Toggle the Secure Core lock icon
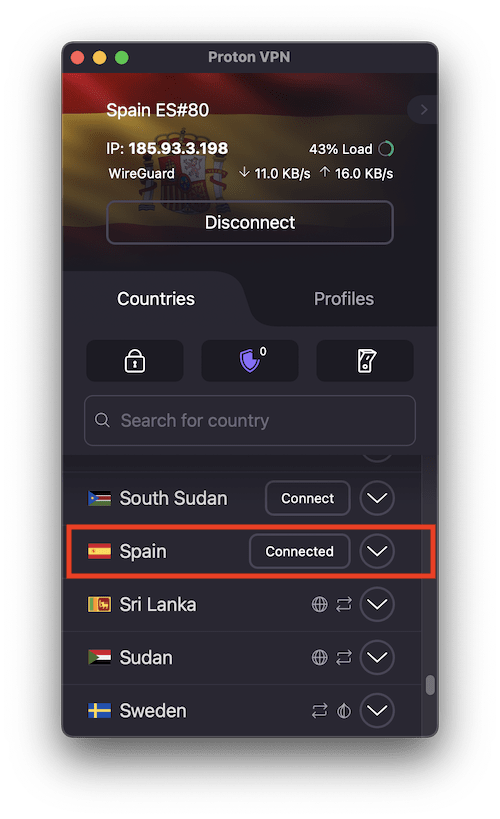 (x=135, y=361)
